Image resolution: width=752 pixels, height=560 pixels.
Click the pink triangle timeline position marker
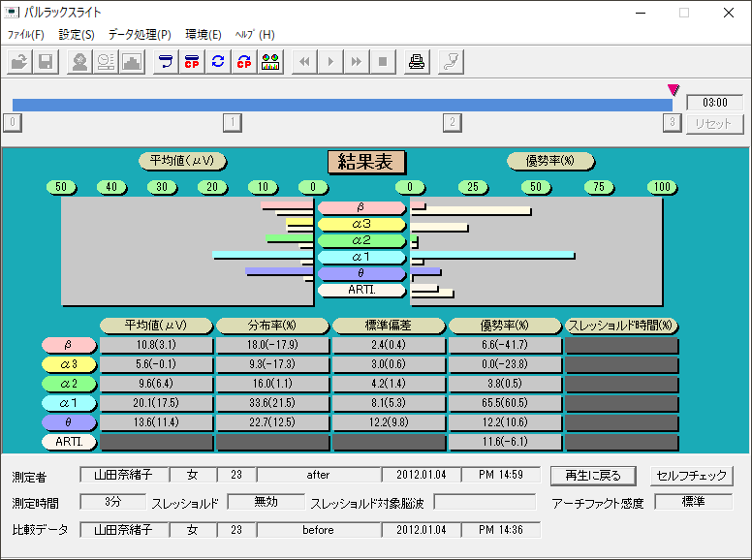pos(674,90)
